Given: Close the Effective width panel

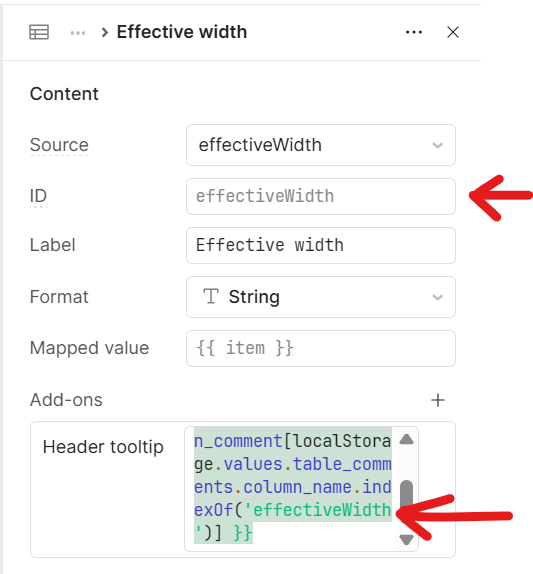Looking at the screenshot, I should [453, 32].
